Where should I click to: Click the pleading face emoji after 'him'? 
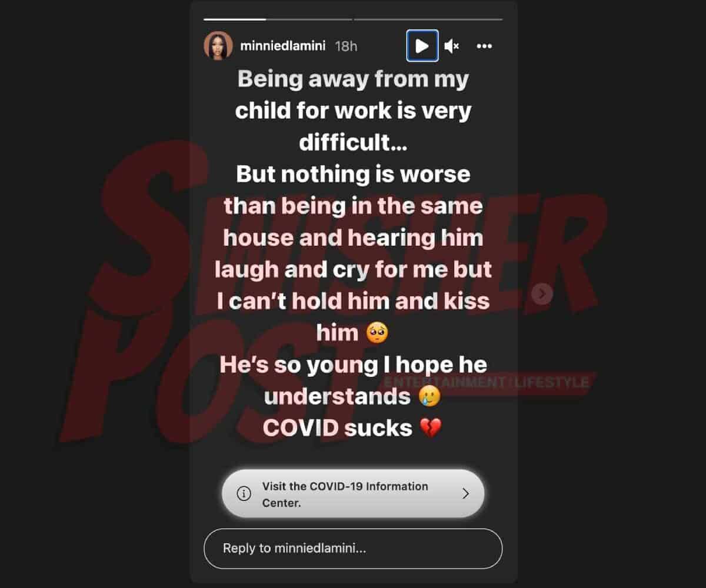(x=377, y=333)
